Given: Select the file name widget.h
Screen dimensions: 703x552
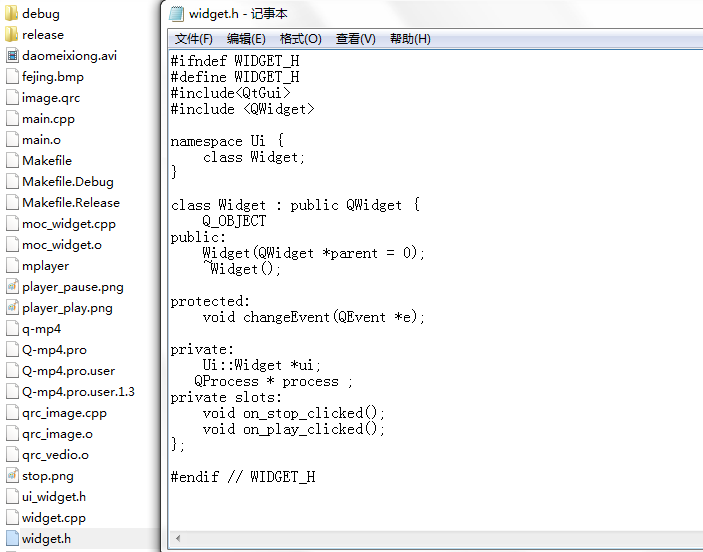Looking at the screenshot, I should point(46,539).
